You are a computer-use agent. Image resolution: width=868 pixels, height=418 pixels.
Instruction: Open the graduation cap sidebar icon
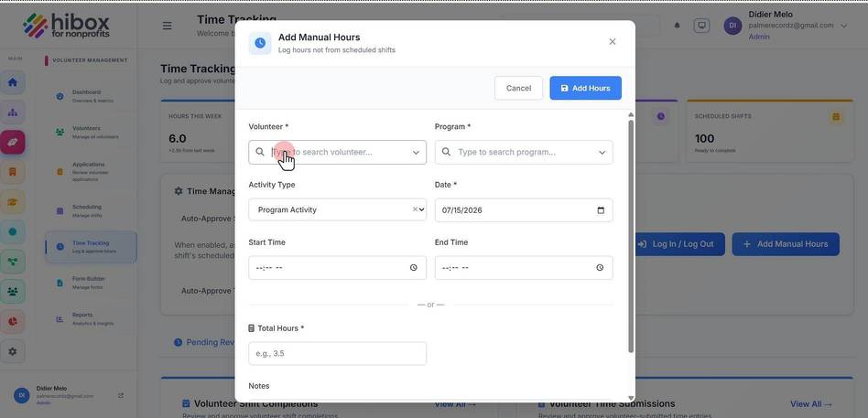(x=13, y=202)
